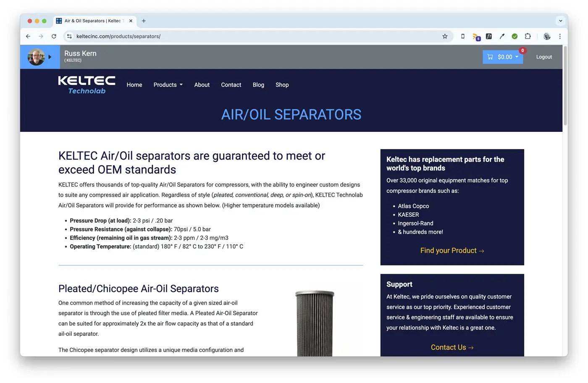Click the Ingersol-Rand list item
588x383 pixels.
click(x=415, y=223)
